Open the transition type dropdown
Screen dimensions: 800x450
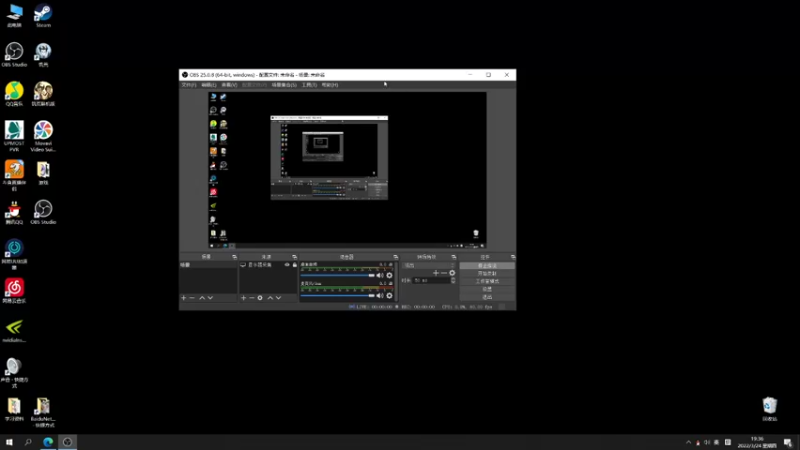click(429, 265)
